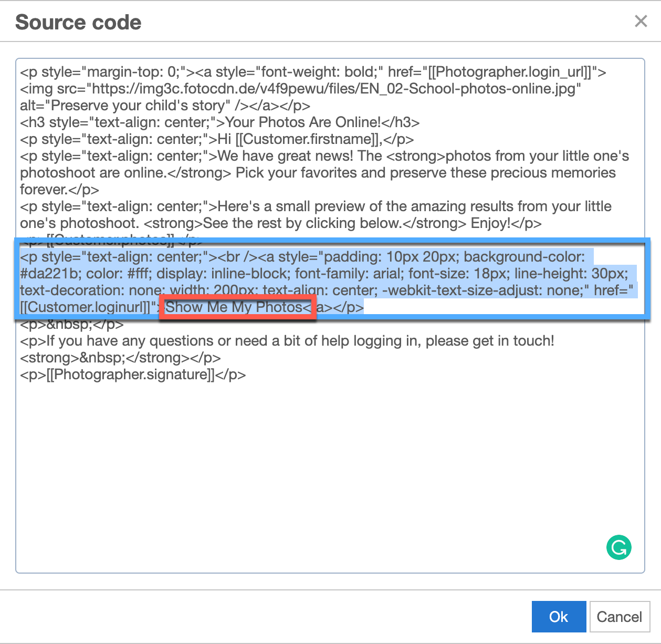Discard changes with the Cancel button
The height and width of the screenshot is (644, 661).
620,616
